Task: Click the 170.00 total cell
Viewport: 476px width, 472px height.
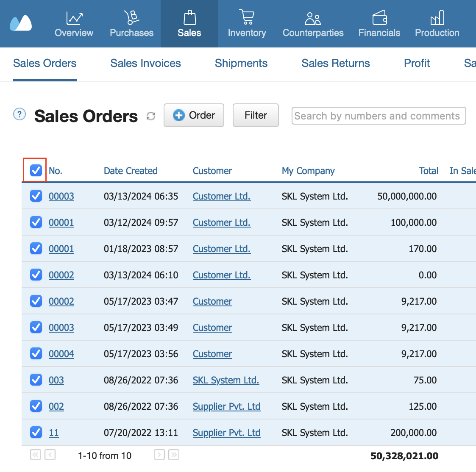Action: (x=423, y=249)
